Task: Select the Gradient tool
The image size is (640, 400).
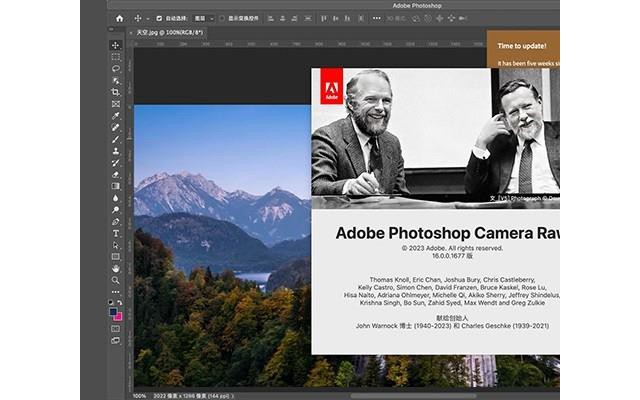Action: [116, 186]
